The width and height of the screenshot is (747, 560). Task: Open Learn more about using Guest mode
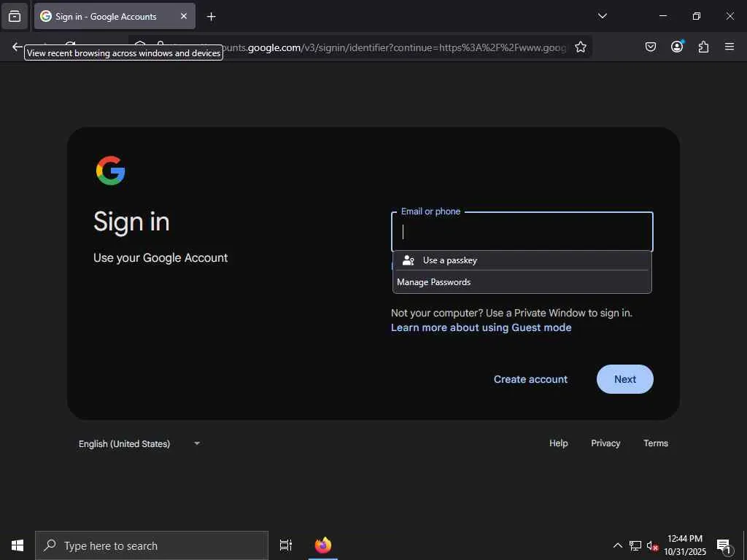pos(481,327)
